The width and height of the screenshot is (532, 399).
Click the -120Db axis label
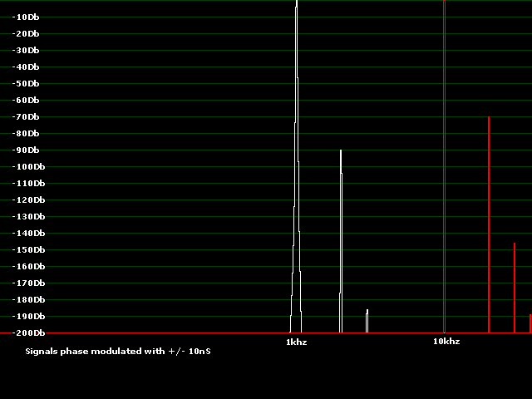coord(28,199)
